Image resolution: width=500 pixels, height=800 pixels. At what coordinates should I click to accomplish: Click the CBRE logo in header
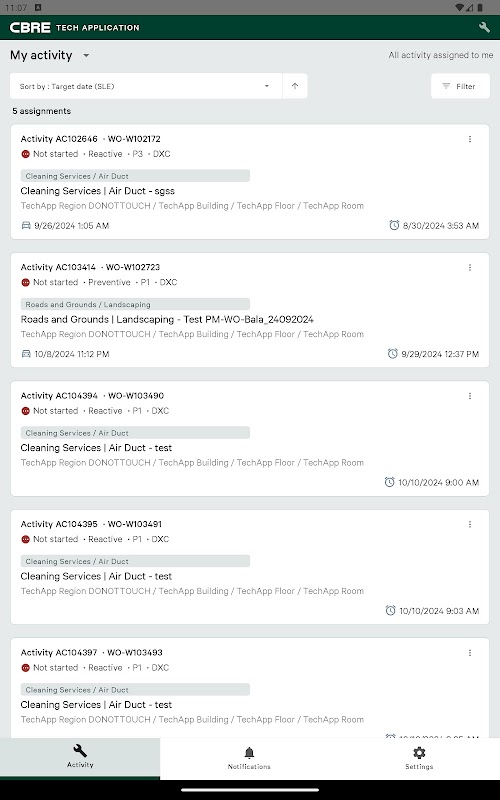click(30, 28)
